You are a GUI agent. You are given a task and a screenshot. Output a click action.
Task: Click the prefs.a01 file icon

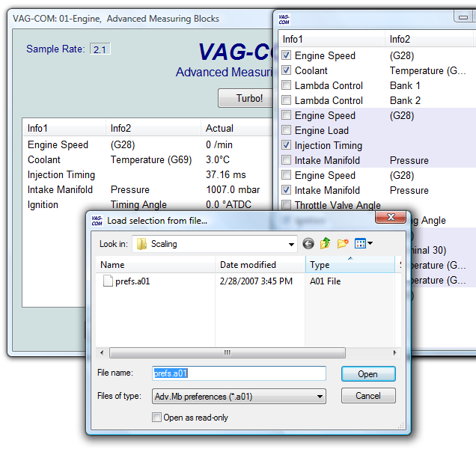[x=108, y=281]
